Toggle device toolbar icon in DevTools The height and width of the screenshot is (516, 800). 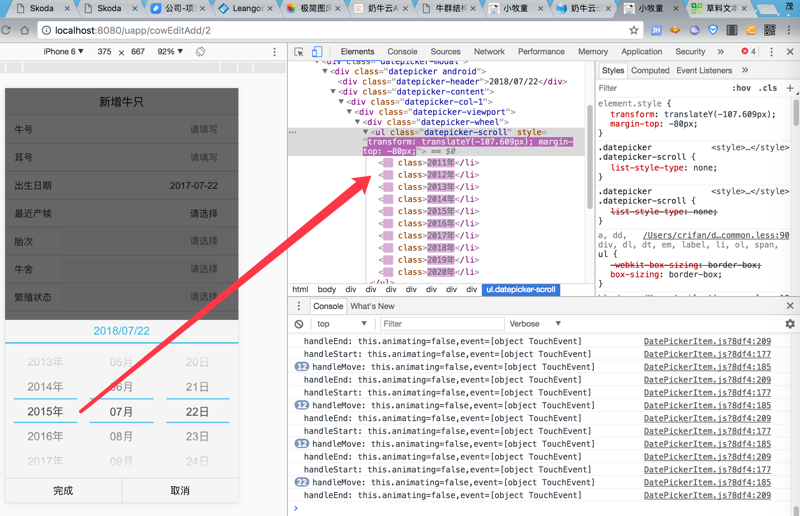(x=317, y=52)
